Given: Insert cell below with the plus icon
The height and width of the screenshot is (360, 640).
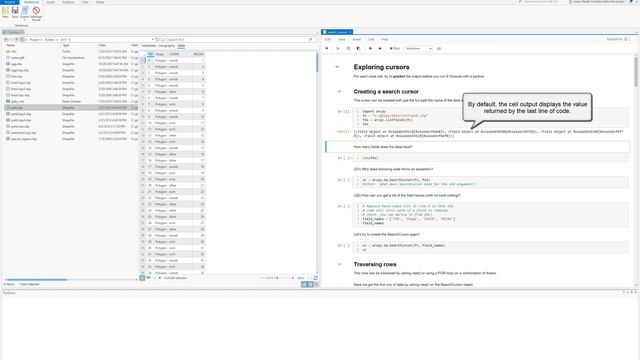Looking at the screenshot, I should [x=327, y=49].
